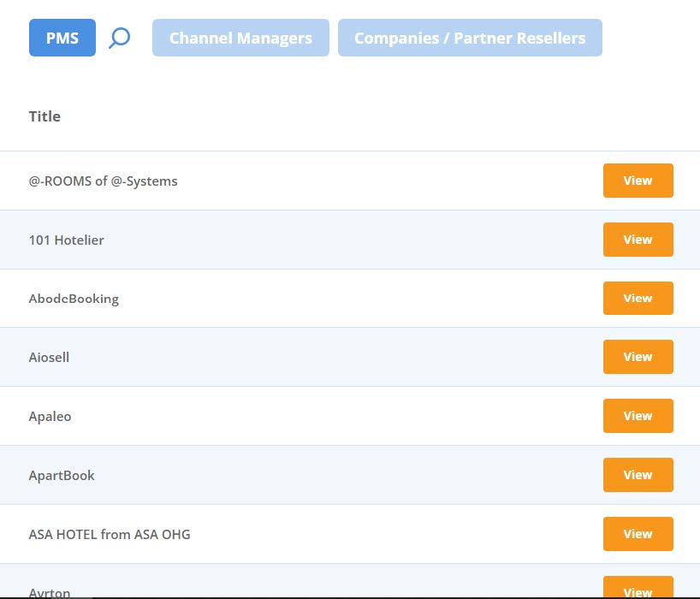Select the PMS tab
700x599 pixels.
tap(62, 38)
